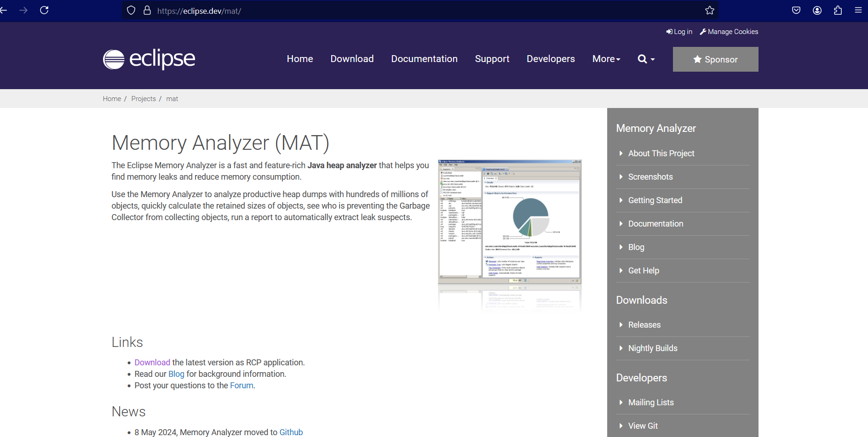The width and height of the screenshot is (868, 437).
Task: Open the extensions puzzle icon
Action: tap(838, 10)
